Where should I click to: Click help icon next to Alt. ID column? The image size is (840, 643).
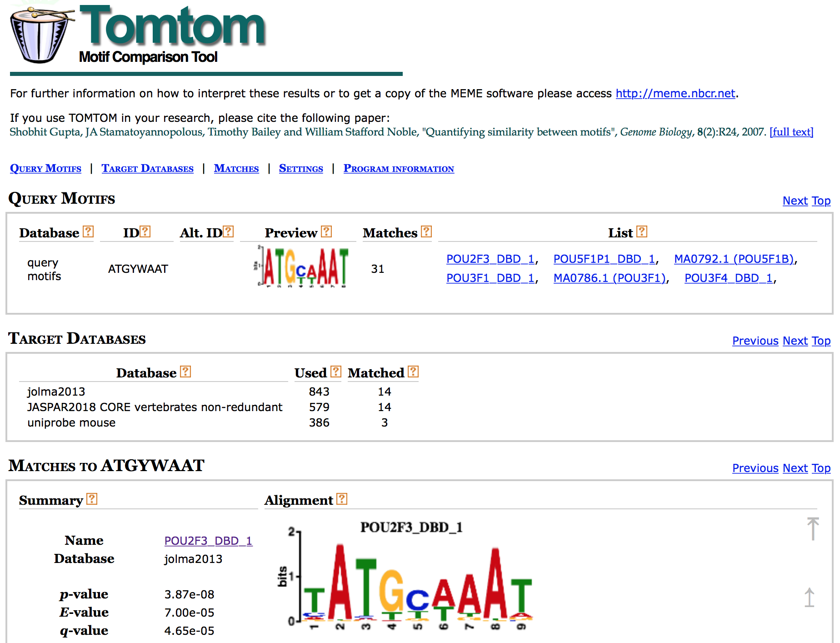[x=228, y=232]
